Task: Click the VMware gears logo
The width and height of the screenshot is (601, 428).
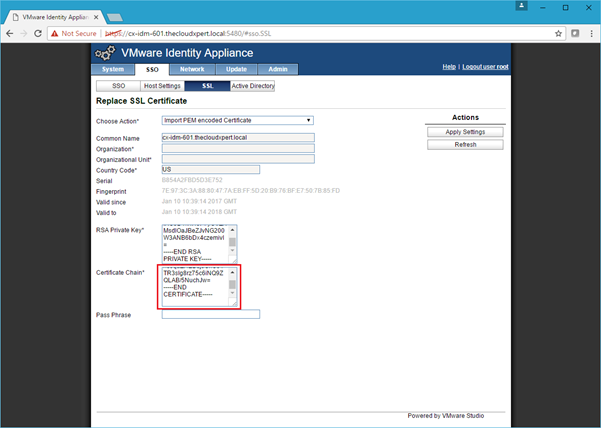Action: [x=107, y=53]
